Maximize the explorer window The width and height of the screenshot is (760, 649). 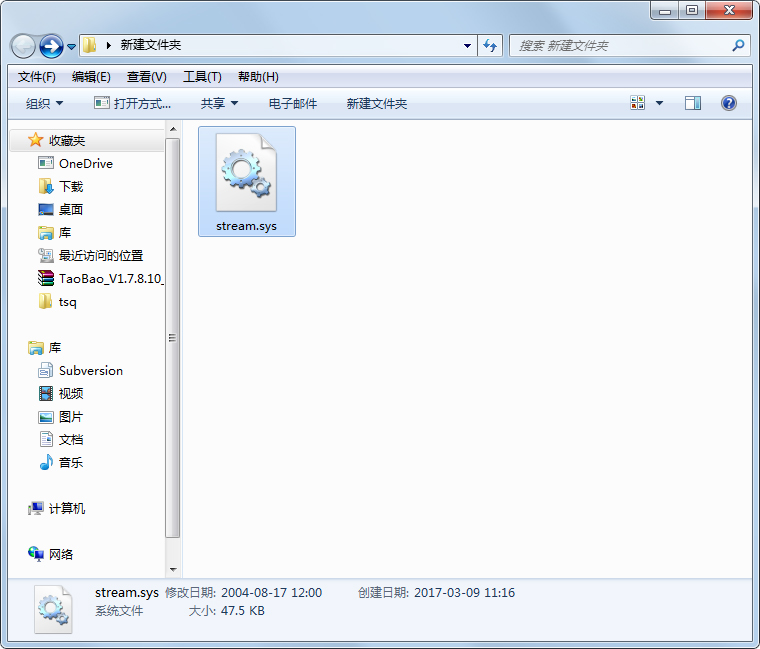coord(692,11)
